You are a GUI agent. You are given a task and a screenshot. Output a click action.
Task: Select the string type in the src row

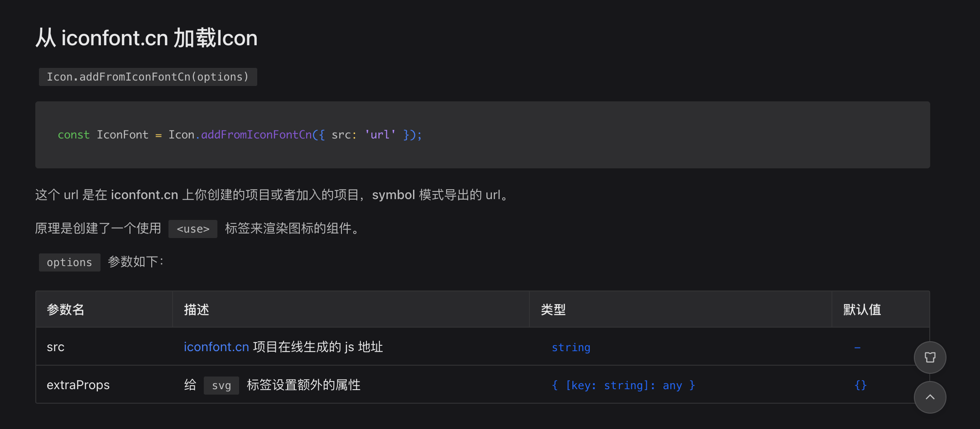(x=571, y=347)
